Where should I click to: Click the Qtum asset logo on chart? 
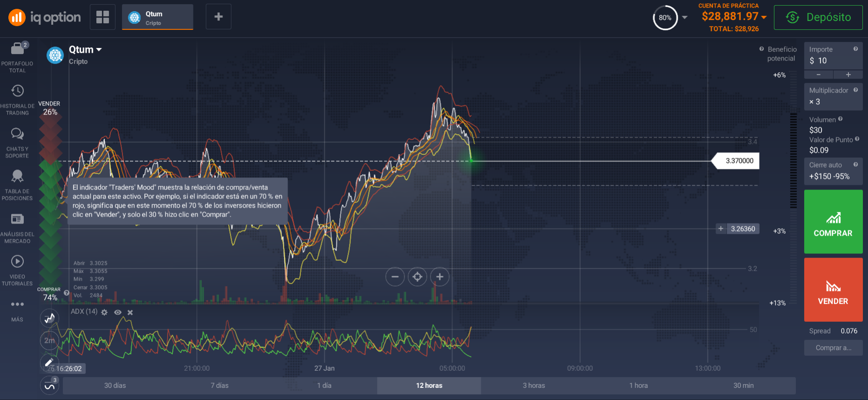55,55
